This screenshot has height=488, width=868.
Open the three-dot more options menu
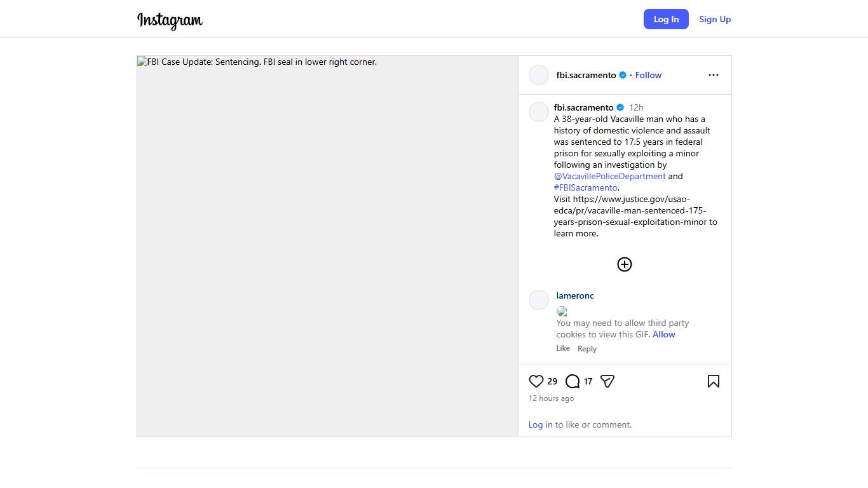pos(713,75)
